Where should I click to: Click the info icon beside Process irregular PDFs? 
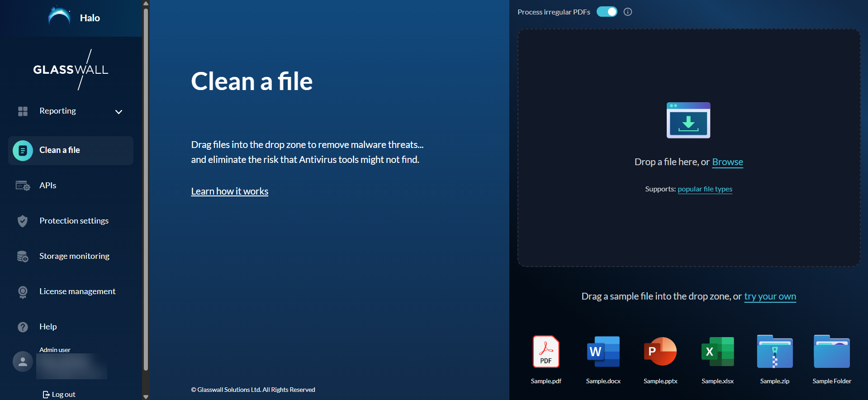[x=628, y=12]
